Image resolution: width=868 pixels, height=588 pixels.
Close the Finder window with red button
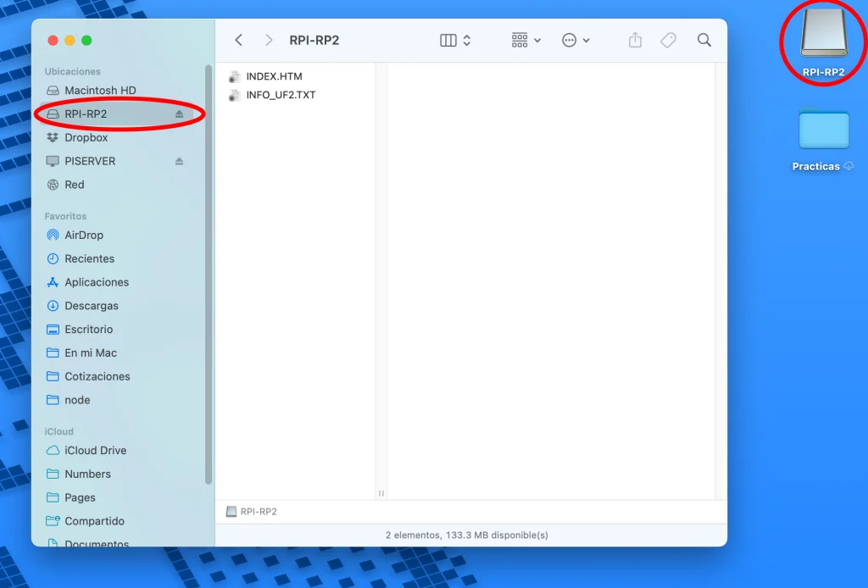pyautogui.click(x=53, y=41)
